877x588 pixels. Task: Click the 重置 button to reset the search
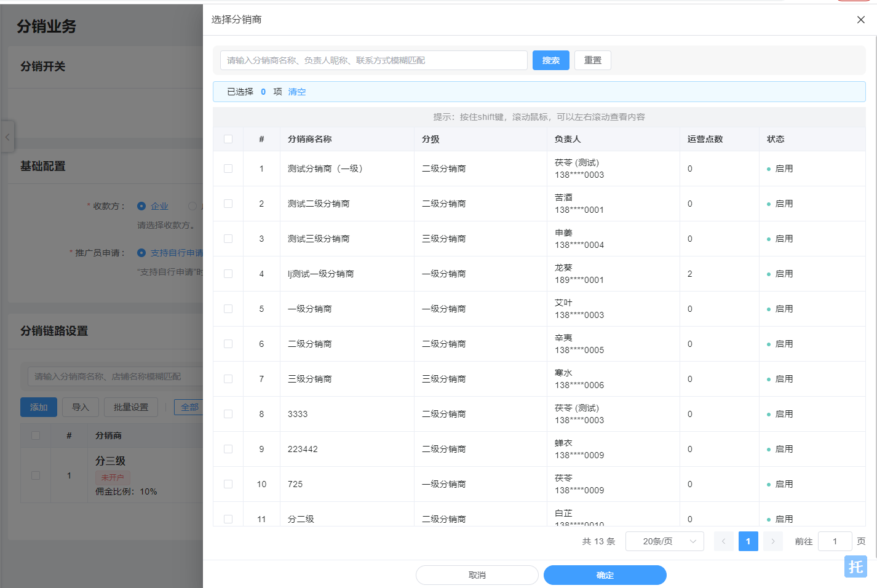(x=592, y=60)
